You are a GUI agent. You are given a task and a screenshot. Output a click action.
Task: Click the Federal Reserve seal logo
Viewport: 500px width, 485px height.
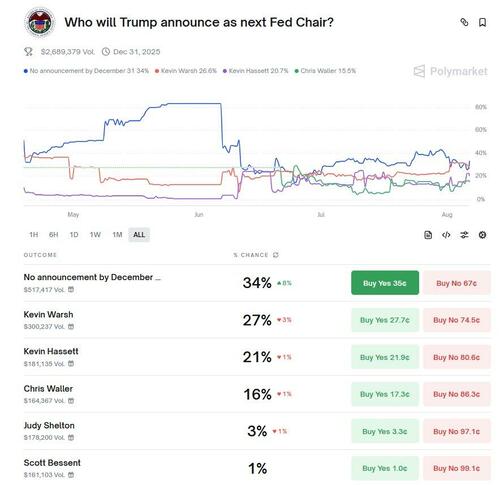click(40, 22)
